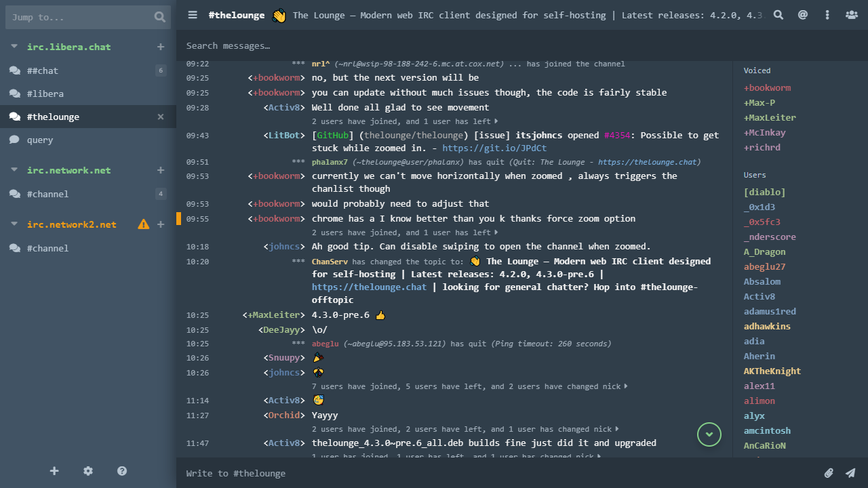Select the #thelounge channel in sidebar

[x=88, y=117]
